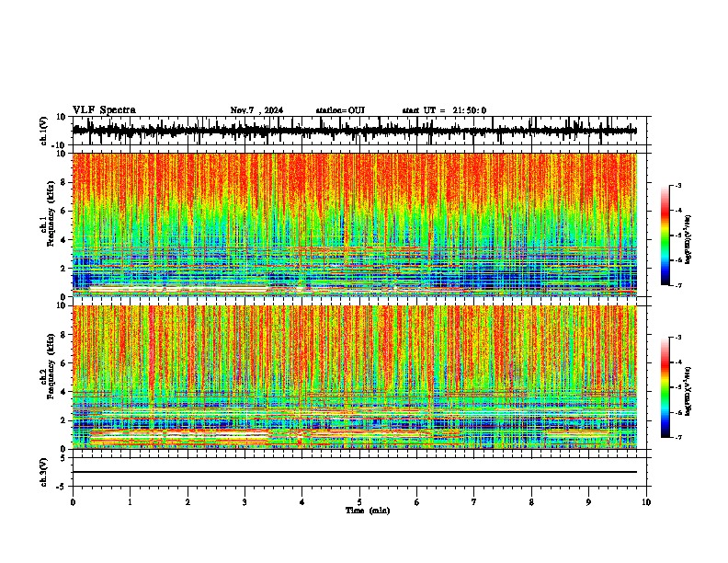728x563 pixels.
Task: Click the ch.1 color bar '-3' label
Action: click(x=677, y=185)
